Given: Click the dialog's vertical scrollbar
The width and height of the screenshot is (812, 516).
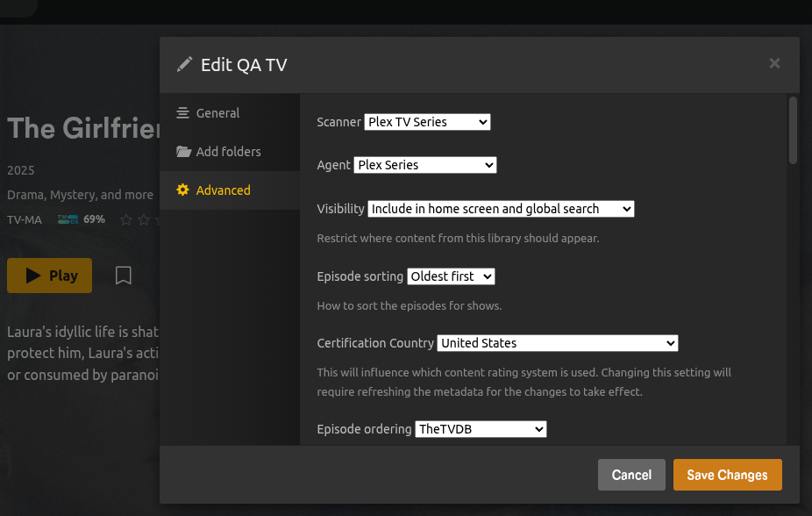Looking at the screenshot, I should pos(793,130).
